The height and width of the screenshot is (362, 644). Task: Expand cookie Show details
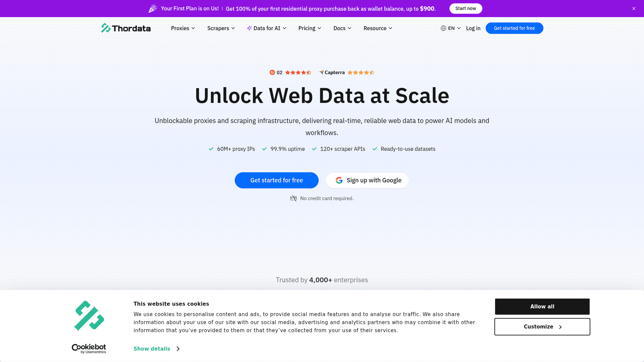coord(156,349)
